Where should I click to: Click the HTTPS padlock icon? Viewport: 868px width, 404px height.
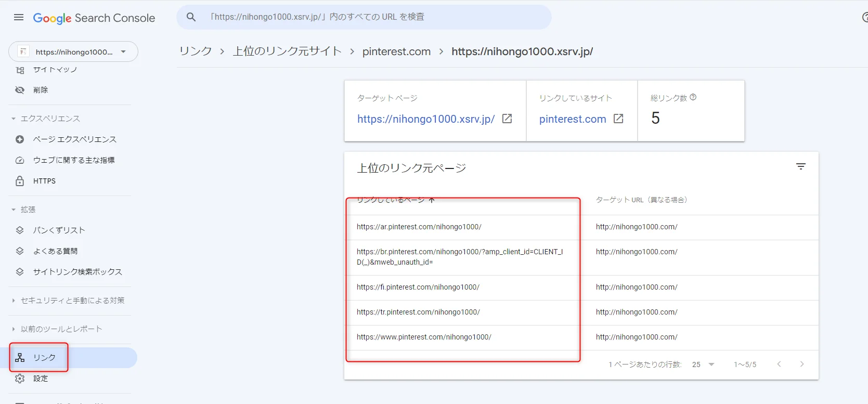tap(20, 181)
